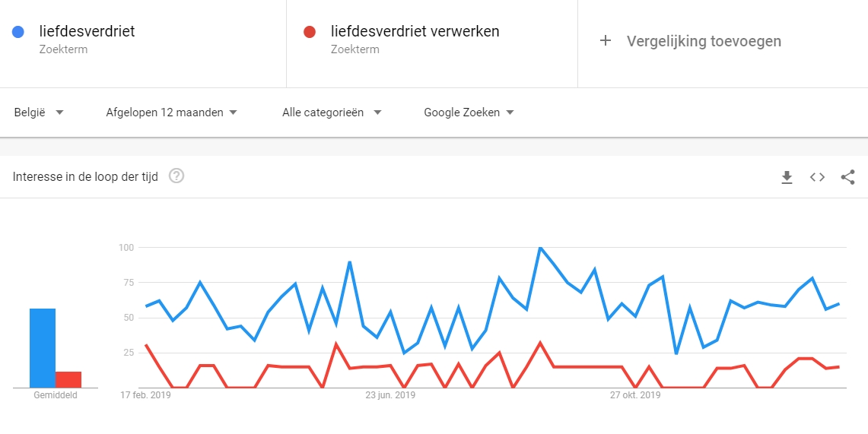Share the Interesse in de loop der tijd chart
The width and height of the screenshot is (868, 434).
(847, 177)
